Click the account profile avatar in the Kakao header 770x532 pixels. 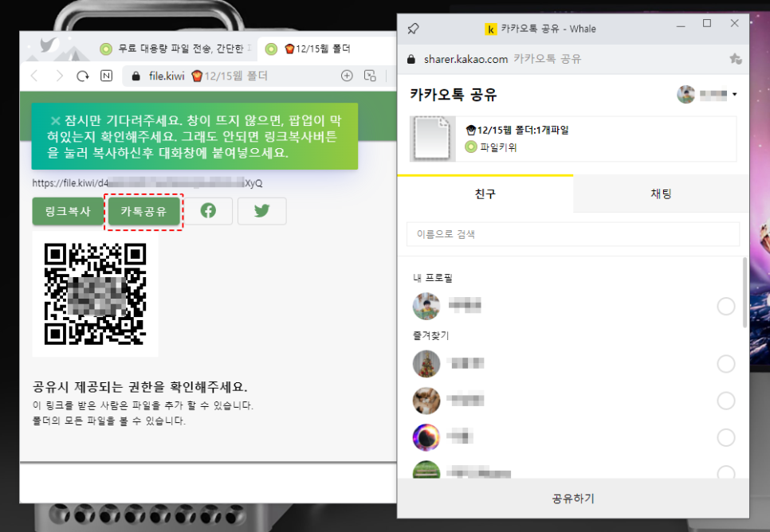pyautogui.click(x=686, y=94)
